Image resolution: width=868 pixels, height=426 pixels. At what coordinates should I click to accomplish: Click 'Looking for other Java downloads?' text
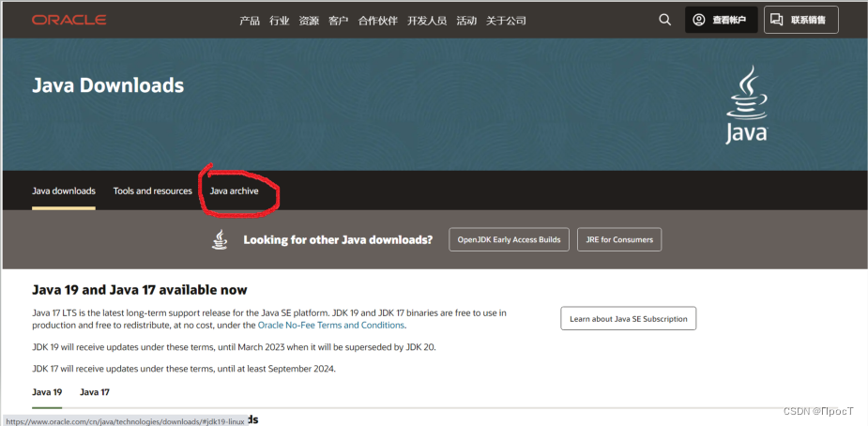[338, 240]
